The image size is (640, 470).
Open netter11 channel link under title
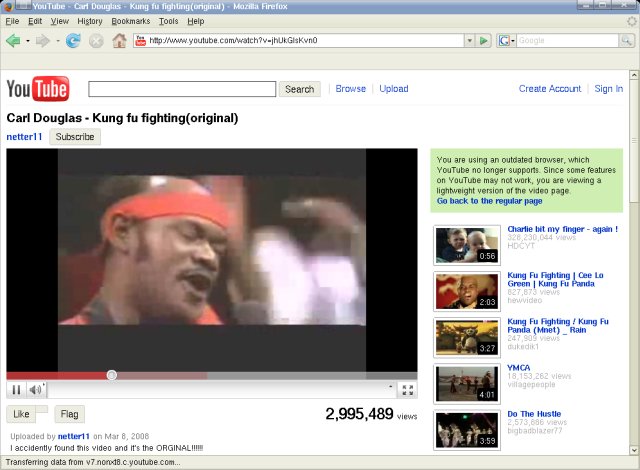(x=24, y=137)
